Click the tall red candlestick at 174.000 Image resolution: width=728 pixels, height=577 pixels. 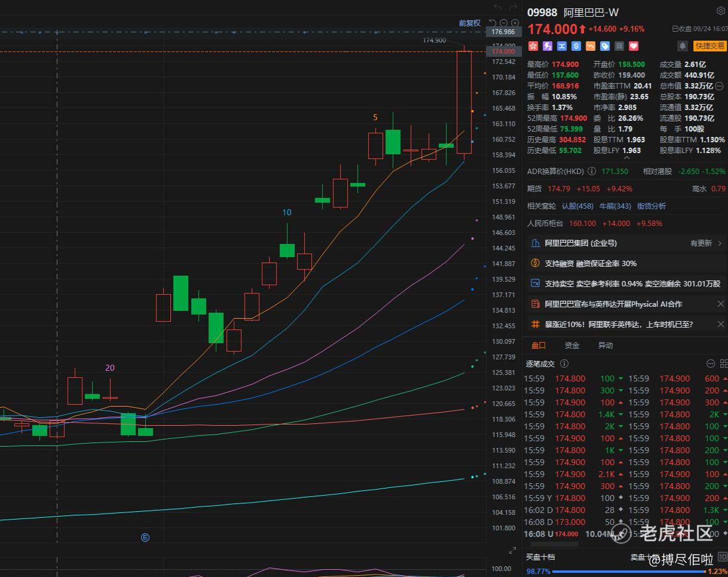pyautogui.click(x=464, y=102)
